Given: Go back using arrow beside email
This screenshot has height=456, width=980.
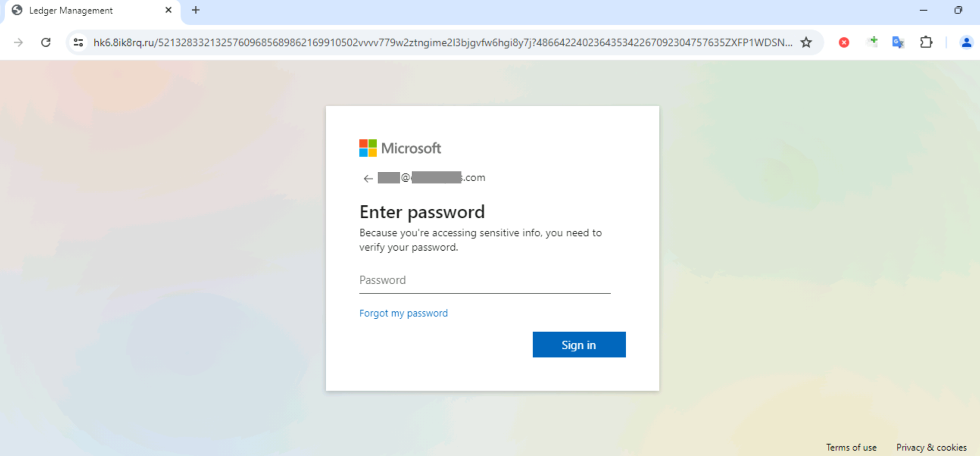Looking at the screenshot, I should click(x=367, y=178).
